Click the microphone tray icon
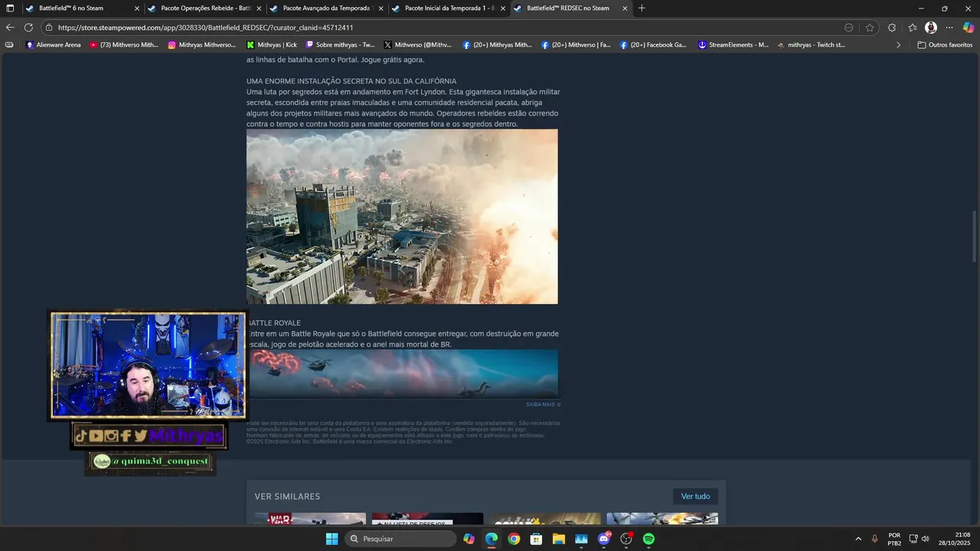Image resolution: width=980 pixels, height=551 pixels. (874, 539)
